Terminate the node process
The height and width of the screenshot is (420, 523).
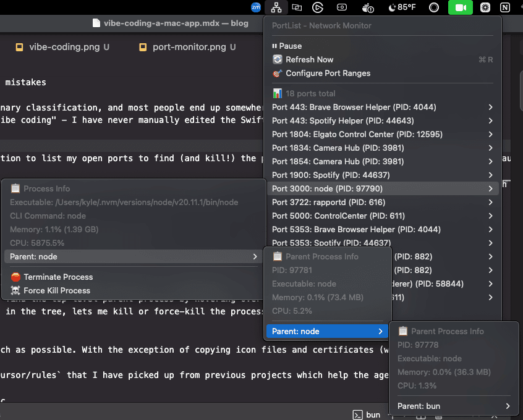pos(57,277)
